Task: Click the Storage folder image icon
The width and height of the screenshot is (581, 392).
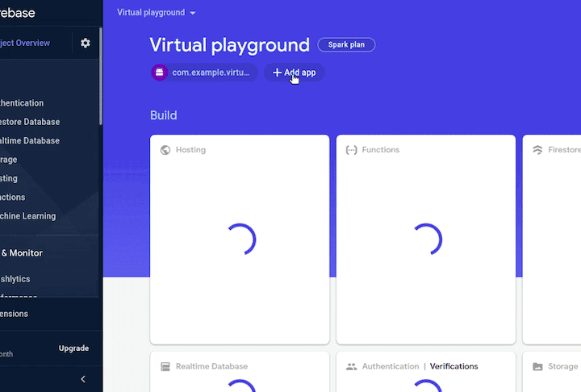Action: [x=537, y=366]
